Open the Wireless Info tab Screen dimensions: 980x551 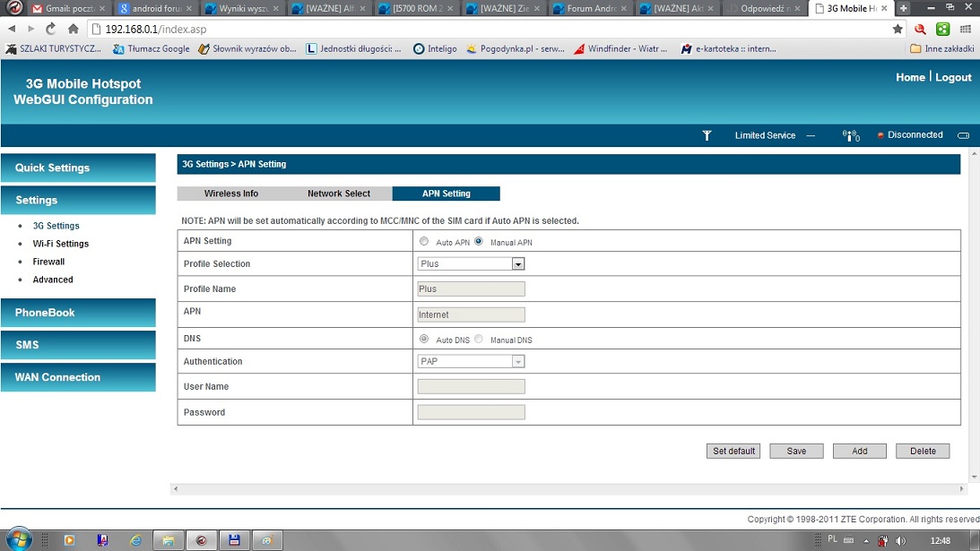pyautogui.click(x=230, y=194)
